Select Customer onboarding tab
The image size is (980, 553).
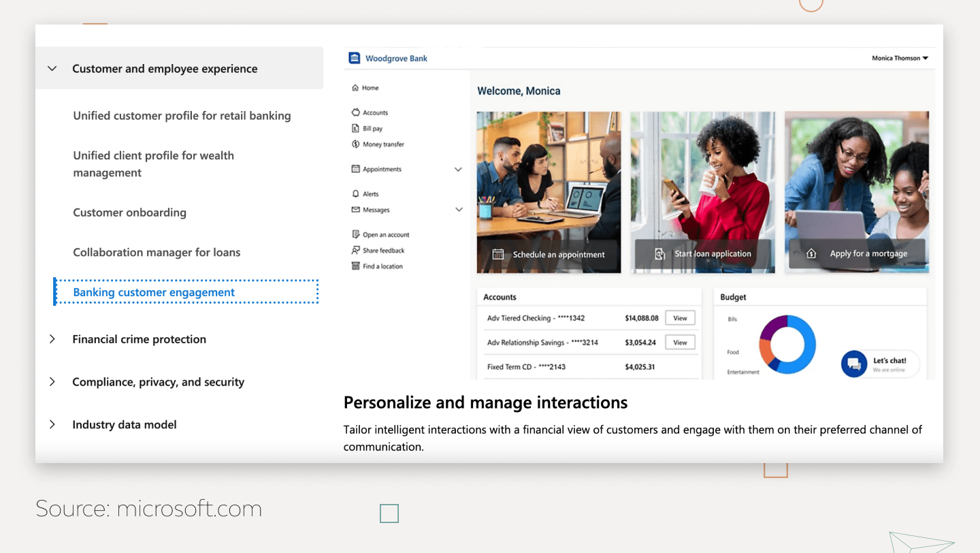click(129, 212)
